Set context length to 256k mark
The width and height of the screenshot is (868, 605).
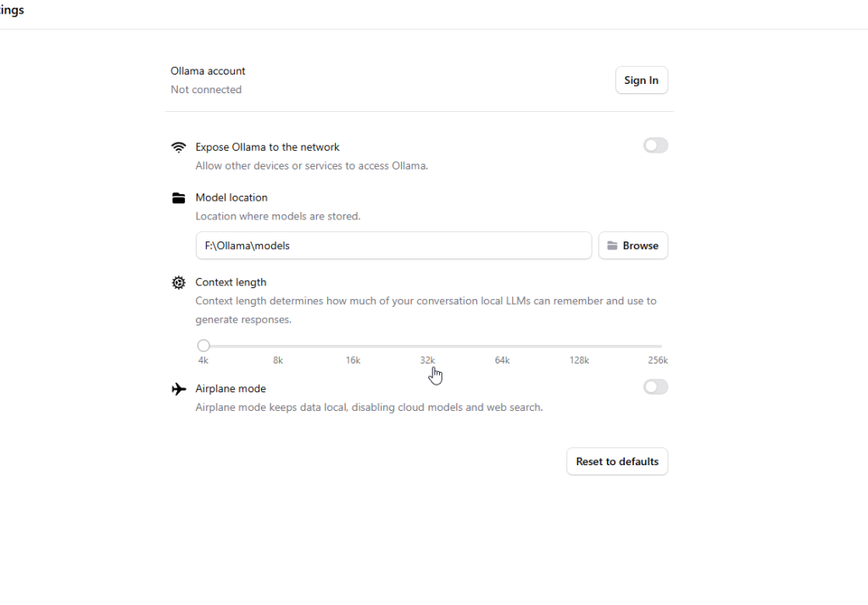tap(660, 346)
